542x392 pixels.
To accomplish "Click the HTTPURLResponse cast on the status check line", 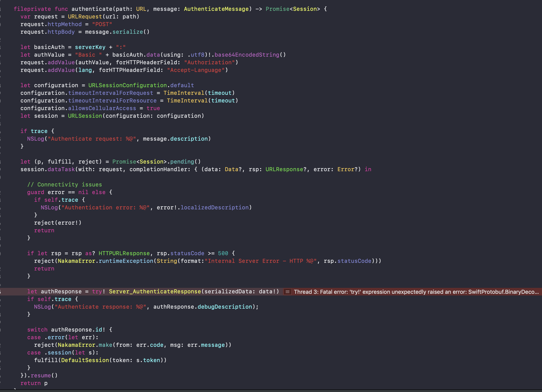I will (x=124, y=253).
